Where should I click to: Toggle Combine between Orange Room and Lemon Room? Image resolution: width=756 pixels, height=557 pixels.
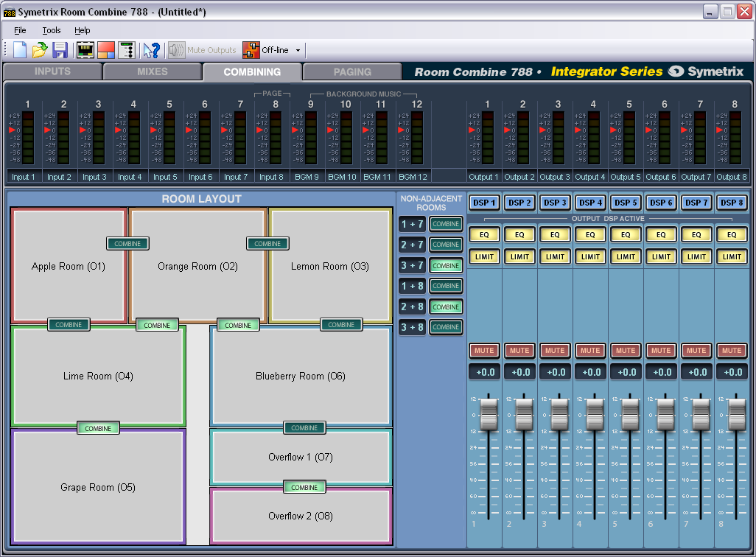(267, 244)
